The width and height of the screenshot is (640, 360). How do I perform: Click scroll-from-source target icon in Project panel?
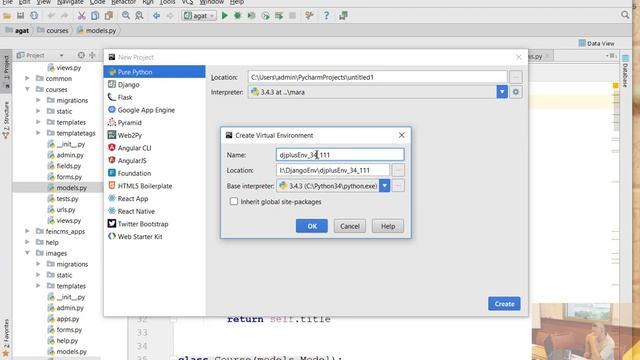[x=81, y=55]
